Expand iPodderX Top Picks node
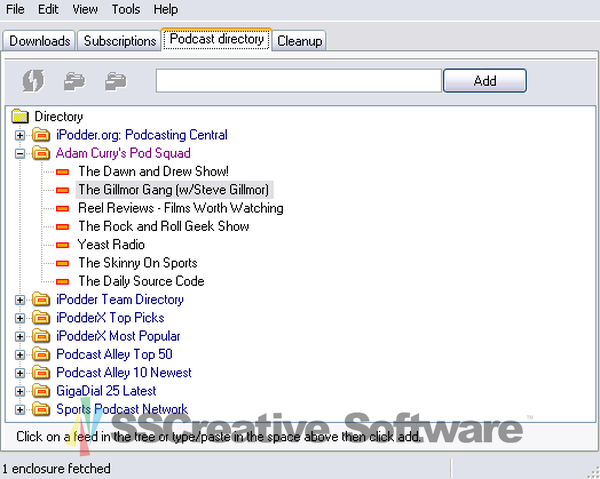Viewport: 600px width, 479px height. pos(20,318)
